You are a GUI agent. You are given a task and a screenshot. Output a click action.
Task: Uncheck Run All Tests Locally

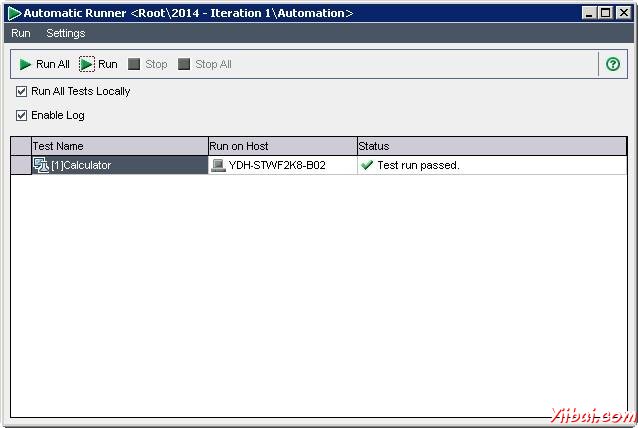pyautogui.click(x=22, y=91)
